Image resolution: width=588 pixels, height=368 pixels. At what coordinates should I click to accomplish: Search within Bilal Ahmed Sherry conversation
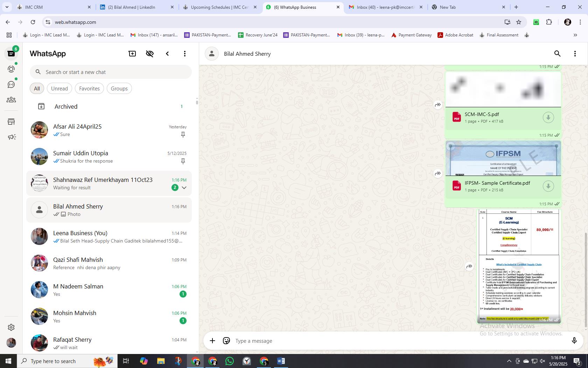click(558, 54)
